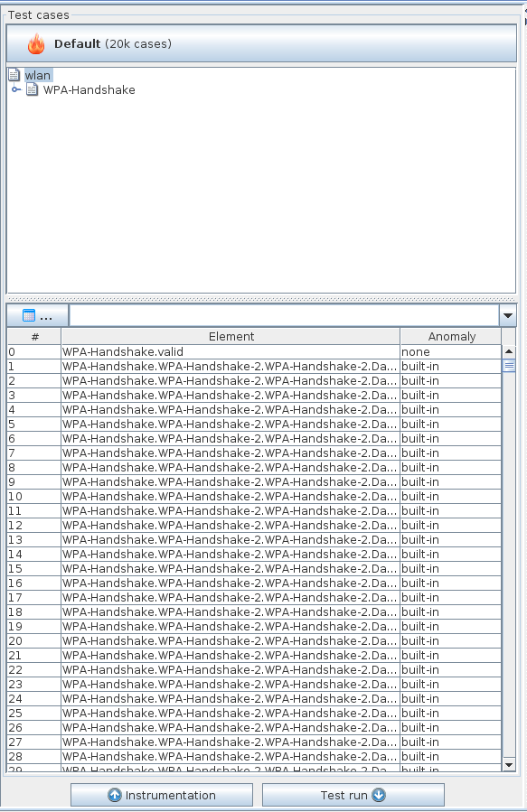Click the table scrollbar down arrow
This screenshot has height=812, width=527.
click(x=509, y=765)
